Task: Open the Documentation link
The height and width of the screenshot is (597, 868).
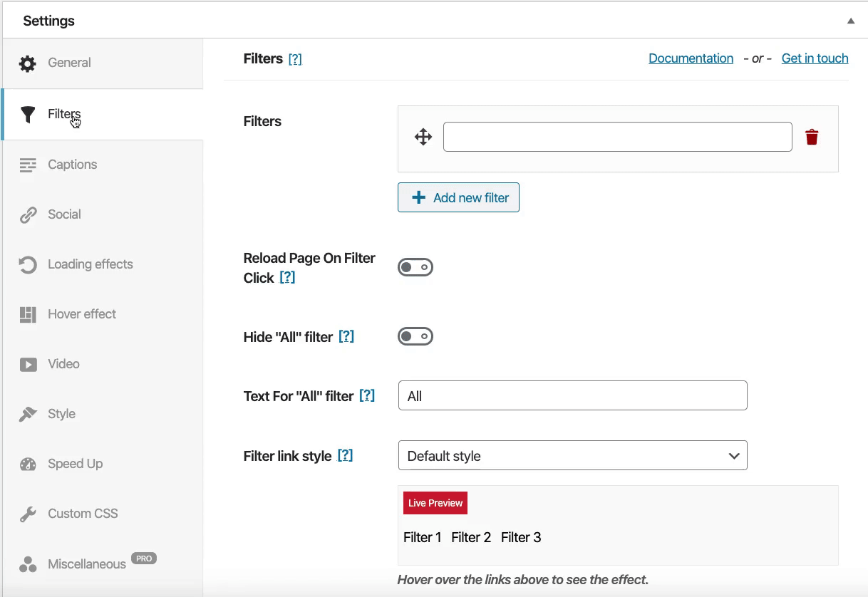Action: pos(691,58)
